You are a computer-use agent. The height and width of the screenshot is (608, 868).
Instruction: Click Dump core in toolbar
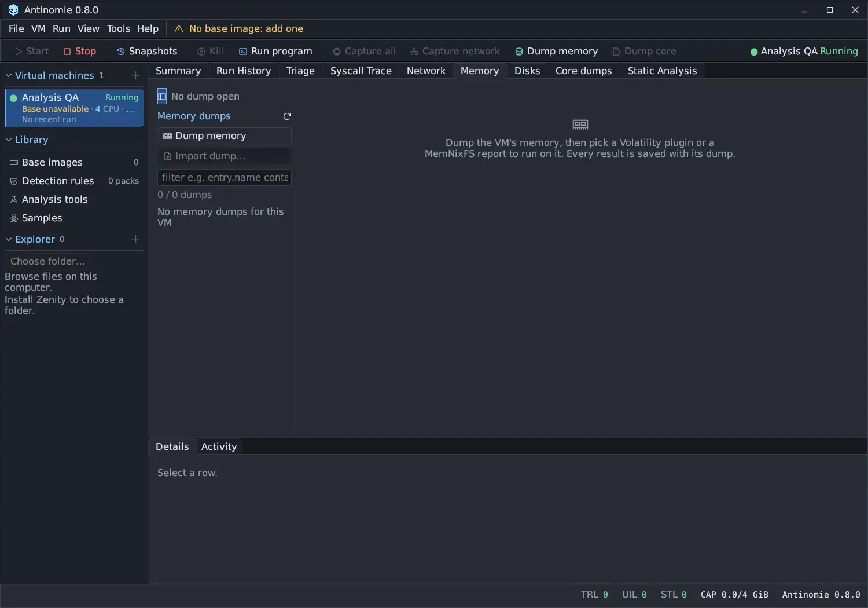(644, 51)
